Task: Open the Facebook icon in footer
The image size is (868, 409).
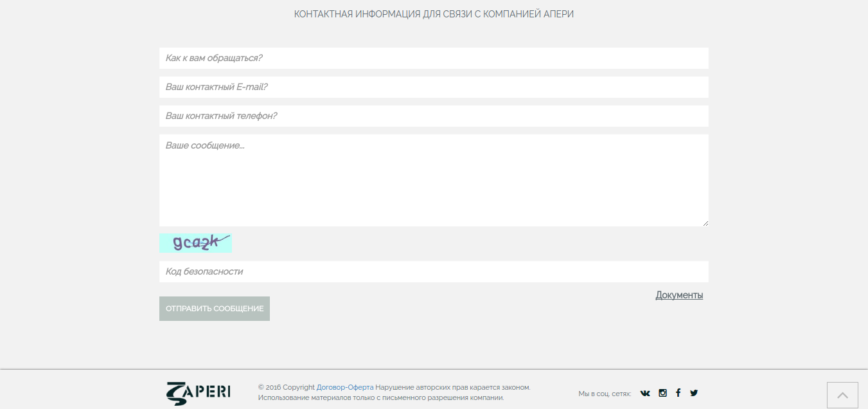Action: [x=678, y=393]
